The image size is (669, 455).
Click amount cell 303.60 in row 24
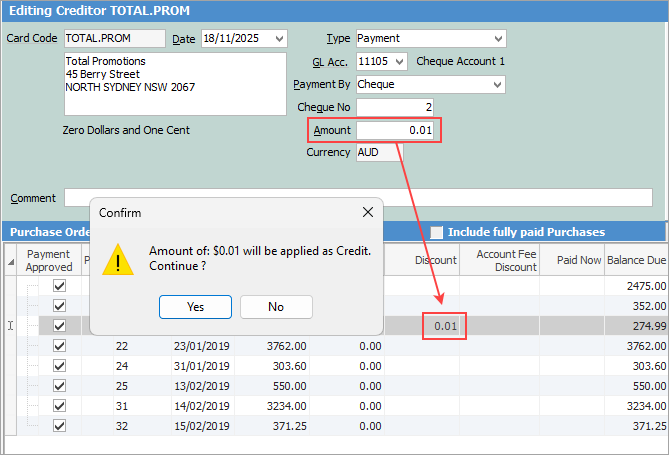click(272, 366)
